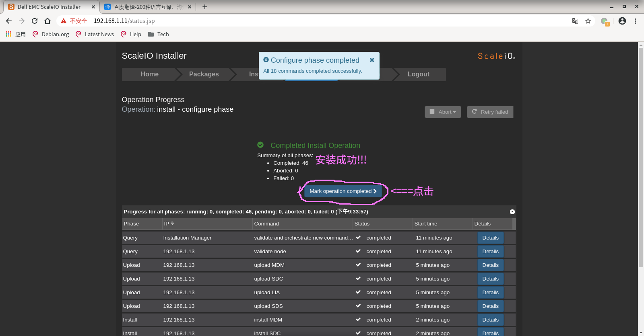Open the Abort dropdown
This screenshot has height=336, width=644.
point(443,112)
